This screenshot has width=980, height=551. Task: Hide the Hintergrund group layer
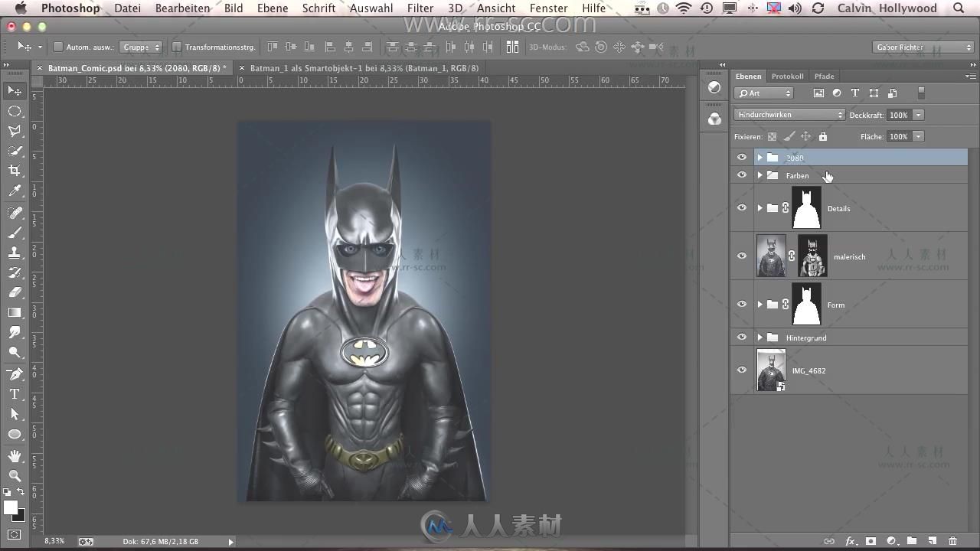tap(741, 337)
